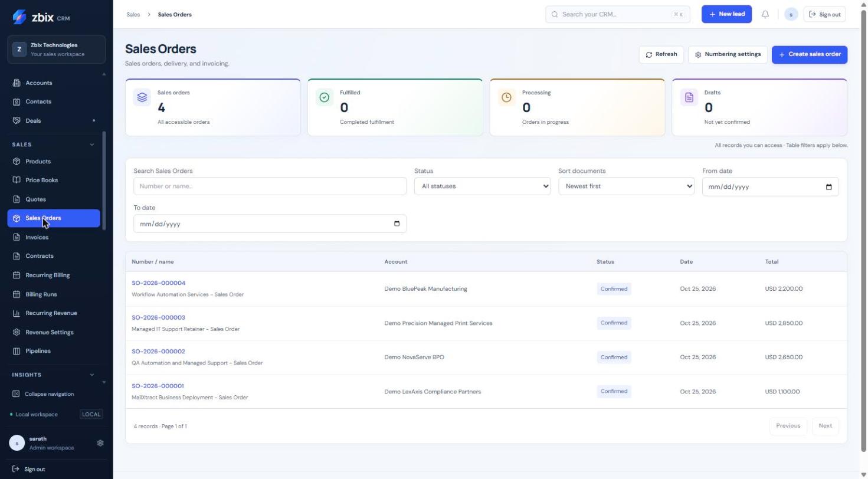Image resolution: width=868 pixels, height=479 pixels.
Task: Open Billing Runs in the sidebar
Action: [x=54, y=294]
